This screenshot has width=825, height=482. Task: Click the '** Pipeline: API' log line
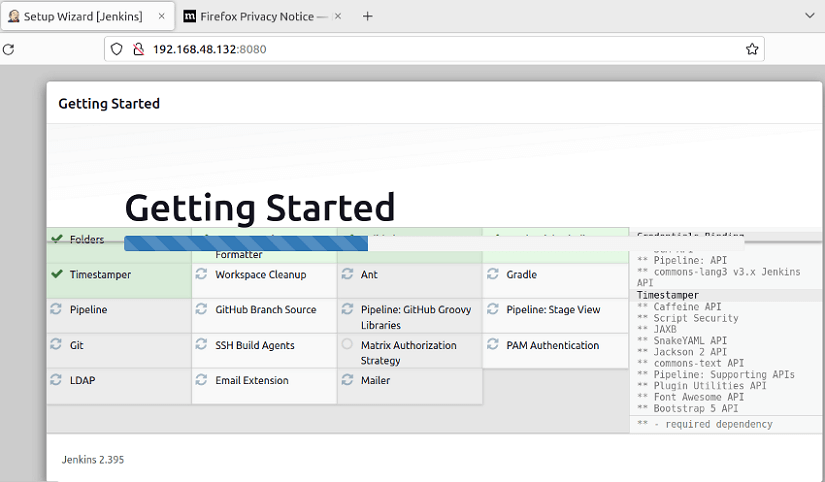pos(682,260)
